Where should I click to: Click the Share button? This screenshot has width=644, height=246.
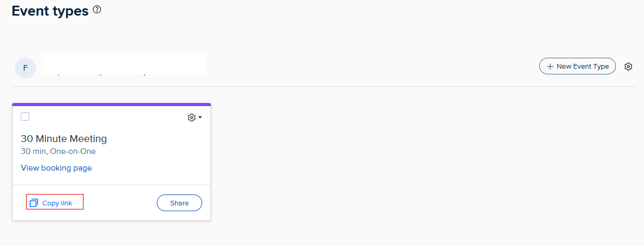[179, 203]
